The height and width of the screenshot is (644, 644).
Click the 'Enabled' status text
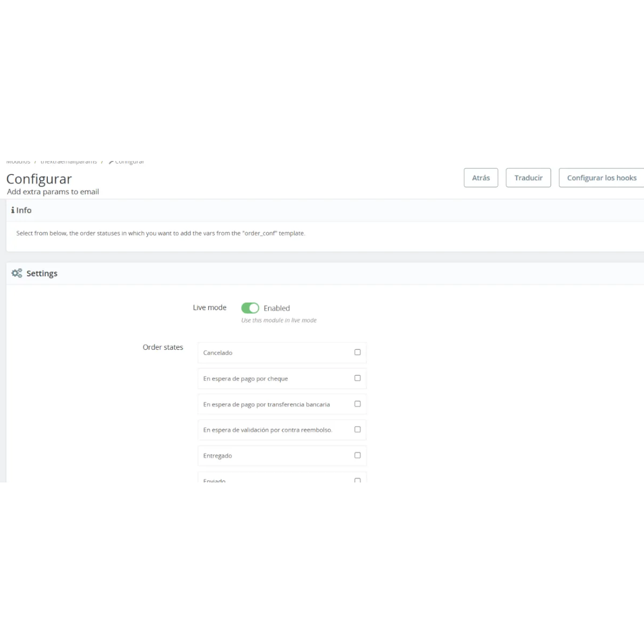point(276,308)
